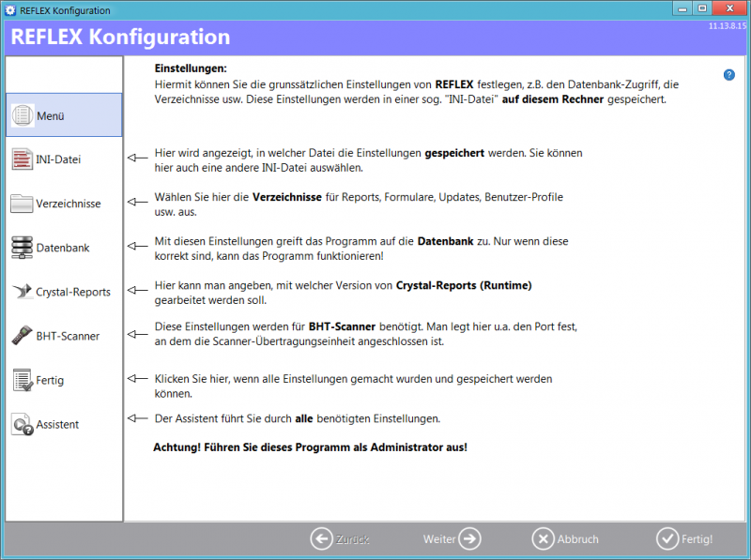Cancel using the Abbruch label
The height and width of the screenshot is (560, 751).
(577, 539)
